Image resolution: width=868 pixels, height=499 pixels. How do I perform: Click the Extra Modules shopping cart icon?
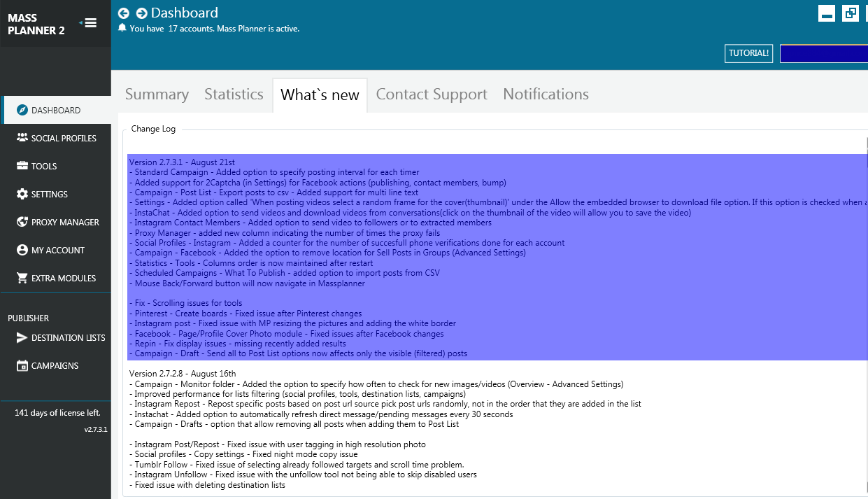[22, 278]
